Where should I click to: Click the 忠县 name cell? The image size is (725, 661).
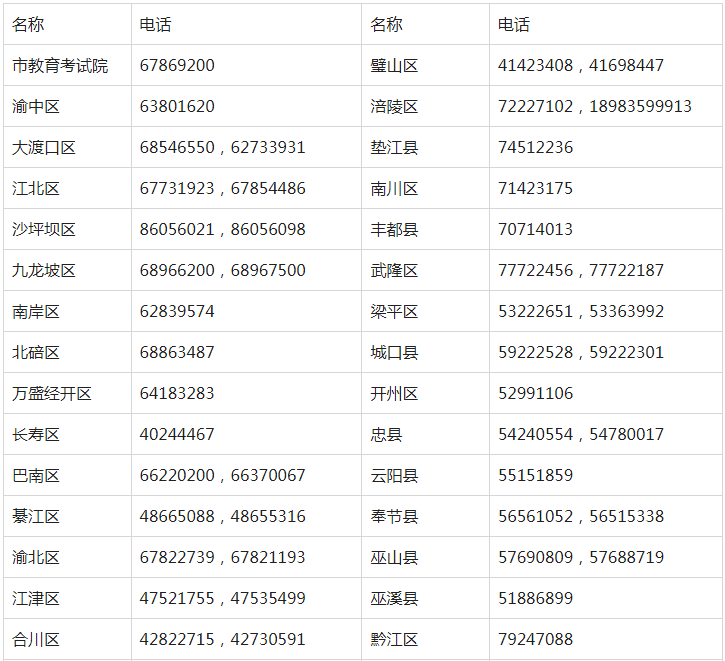pyautogui.click(x=386, y=435)
